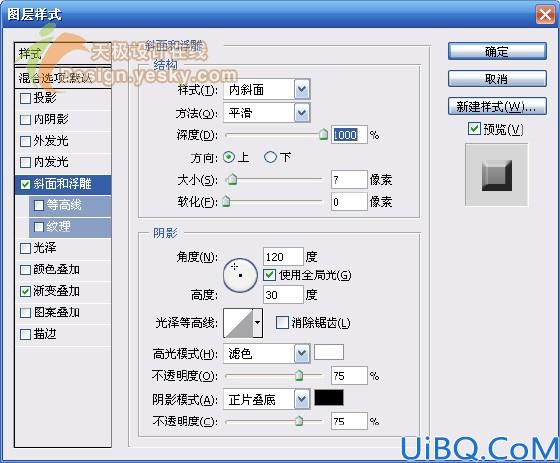
Task: Click the highlight 不透明度(O) value field
Action: (x=349, y=375)
